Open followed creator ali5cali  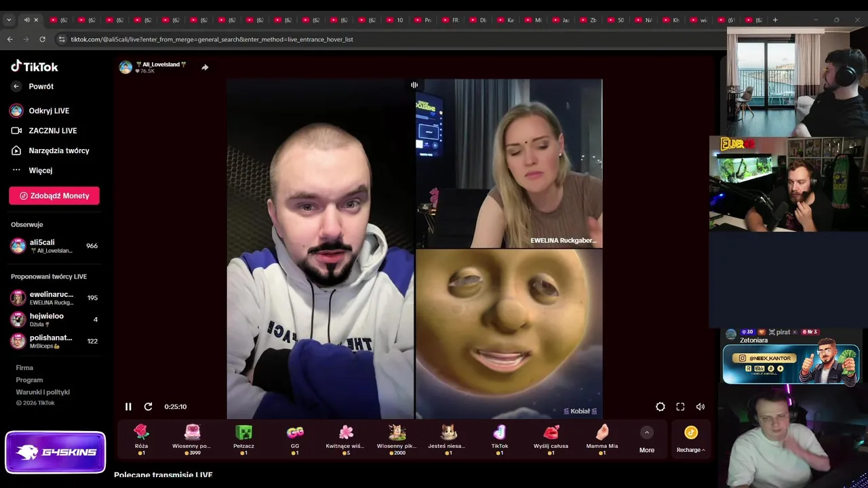(x=54, y=246)
